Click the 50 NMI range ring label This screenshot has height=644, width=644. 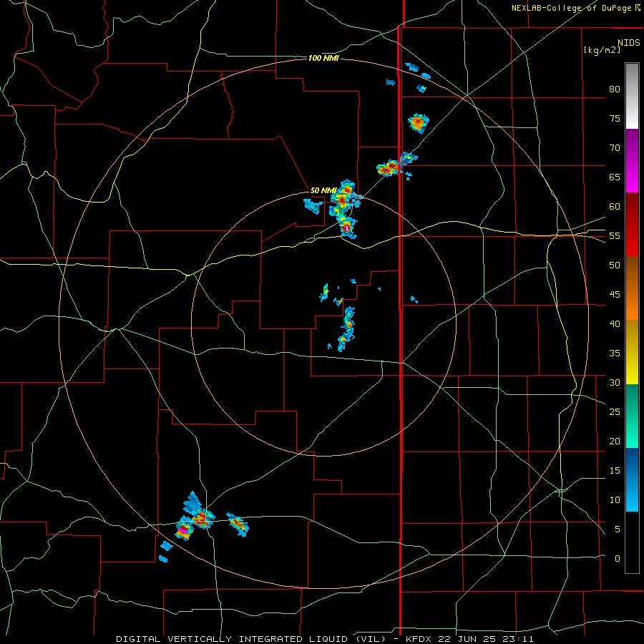323,190
